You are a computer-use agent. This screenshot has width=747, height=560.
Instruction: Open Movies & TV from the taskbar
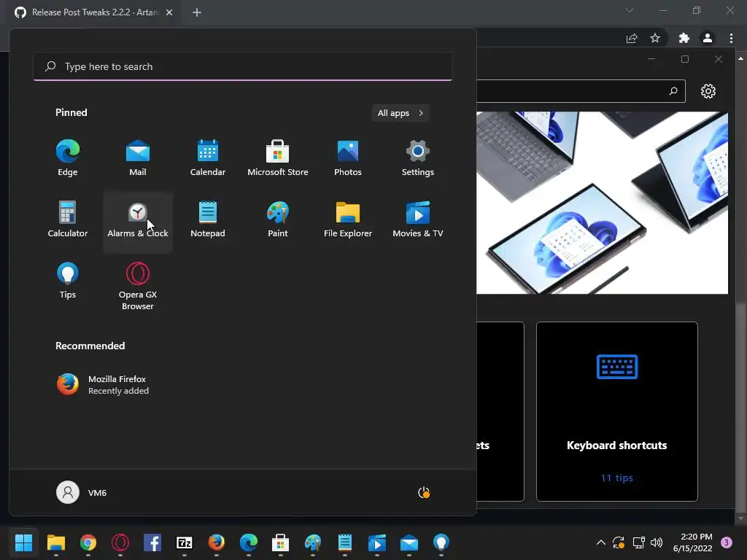(x=377, y=542)
